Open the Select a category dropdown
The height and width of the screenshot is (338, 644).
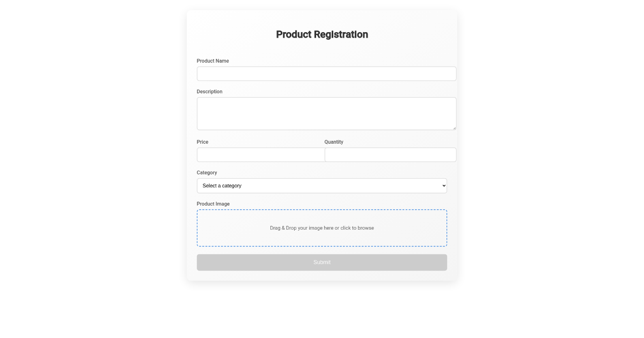pos(322,186)
